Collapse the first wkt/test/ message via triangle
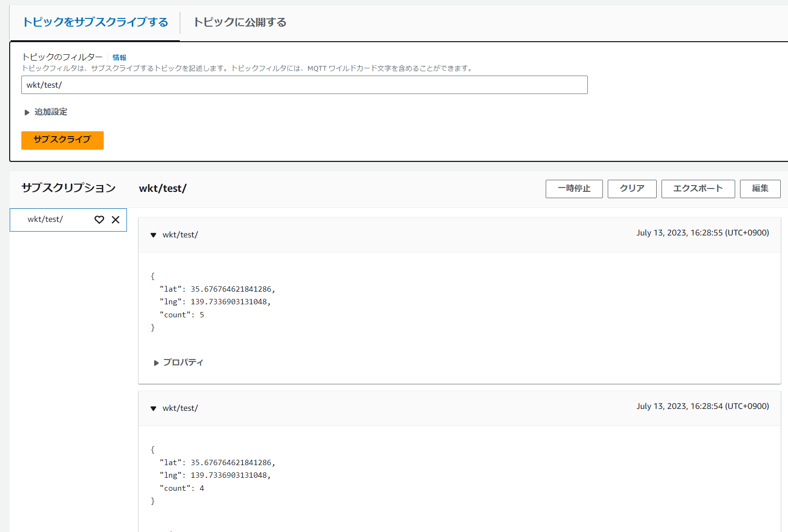This screenshot has height=532, width=788. coord(154,235)
